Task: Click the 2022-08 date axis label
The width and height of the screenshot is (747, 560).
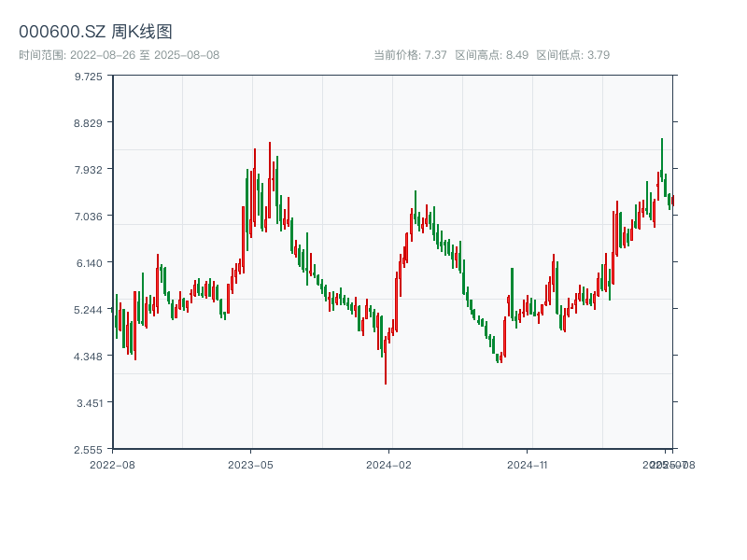Action: click(x=112, y=463)
